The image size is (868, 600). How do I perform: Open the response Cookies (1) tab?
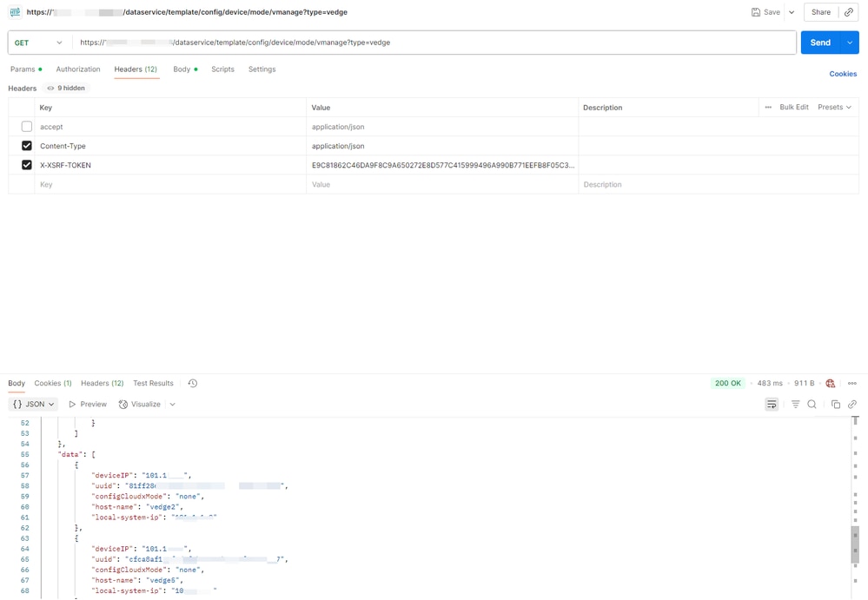(53, 383)
